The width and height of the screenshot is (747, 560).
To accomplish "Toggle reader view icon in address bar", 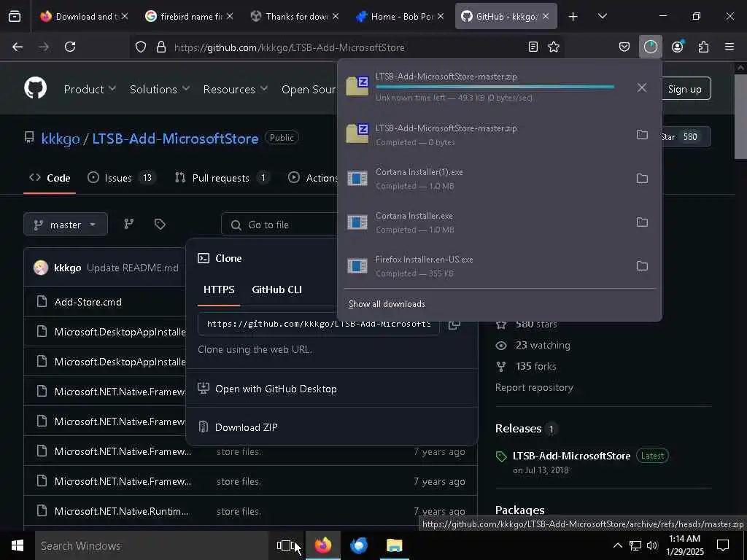I will pyautogui.click(x=533, y=47).
